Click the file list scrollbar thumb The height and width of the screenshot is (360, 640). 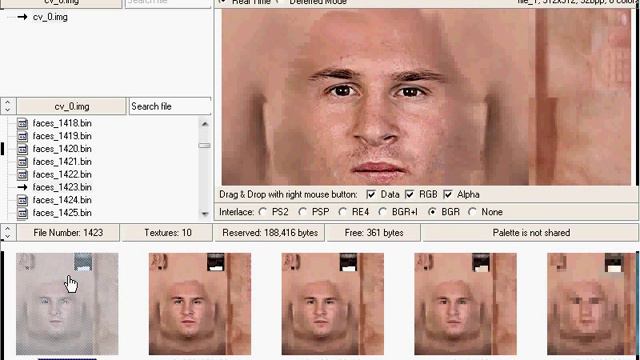click(205, 145)
